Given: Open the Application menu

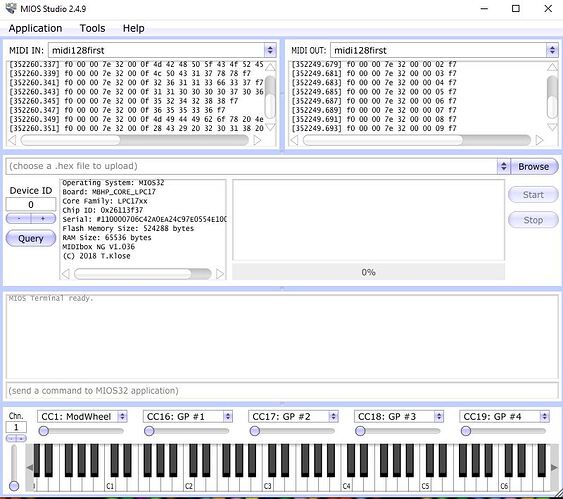Looking at the screenshot, I should pyautogui.click(x=35, y=28).
